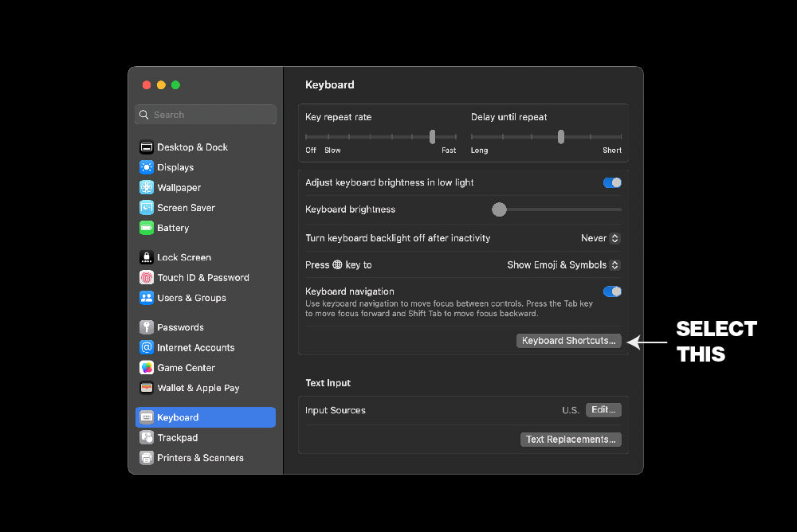
Task: Select Lock Screen in the sidebar
Action: click(x=184, y=258)
